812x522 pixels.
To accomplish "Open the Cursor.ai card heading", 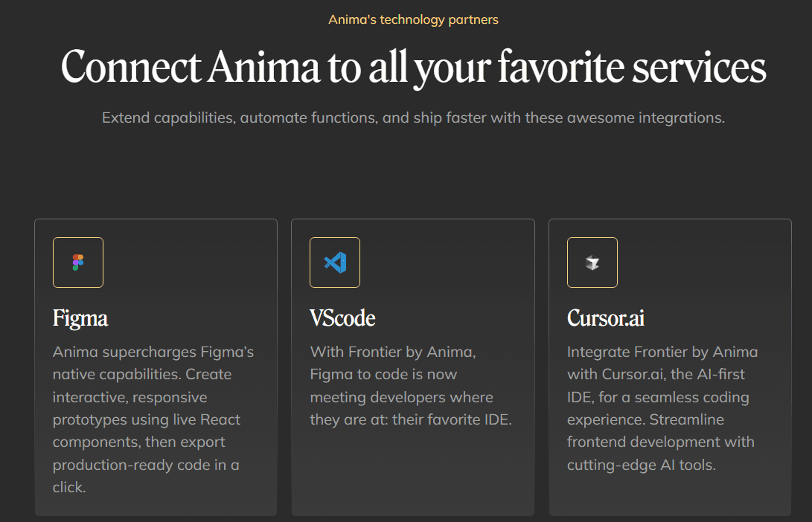I will tap(606, 318).
